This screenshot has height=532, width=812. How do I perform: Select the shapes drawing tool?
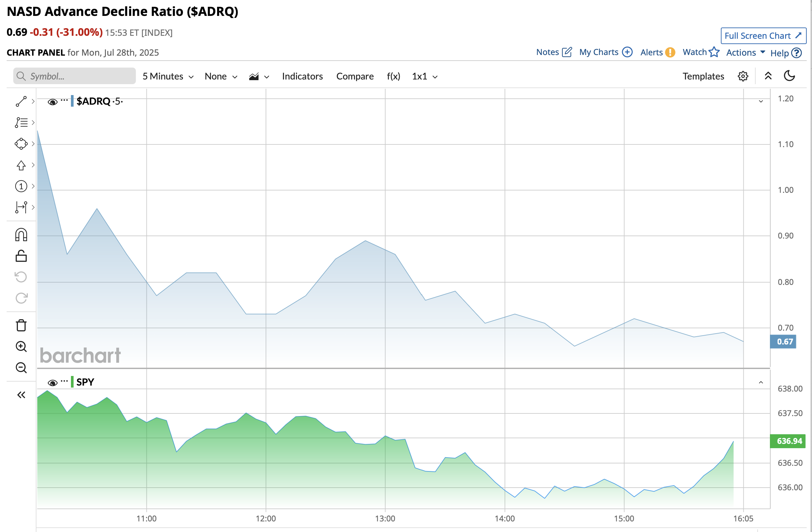tap(21, 143)
